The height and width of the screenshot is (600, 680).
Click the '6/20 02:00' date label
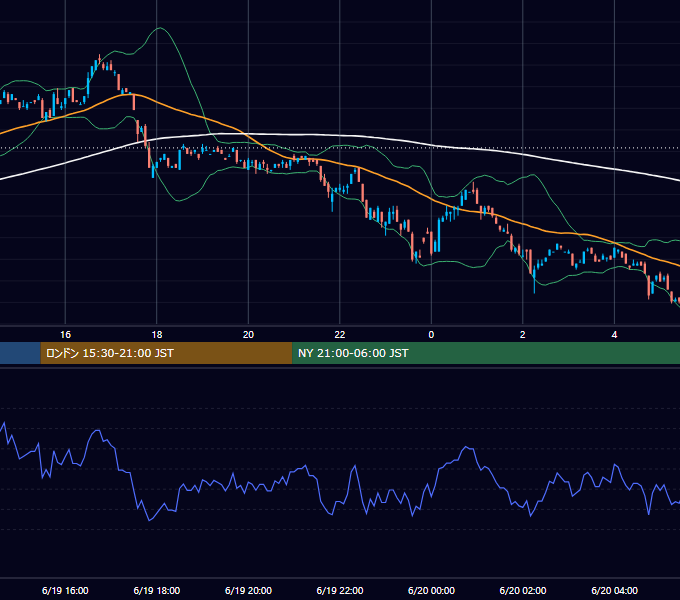[x=523, y=590]
